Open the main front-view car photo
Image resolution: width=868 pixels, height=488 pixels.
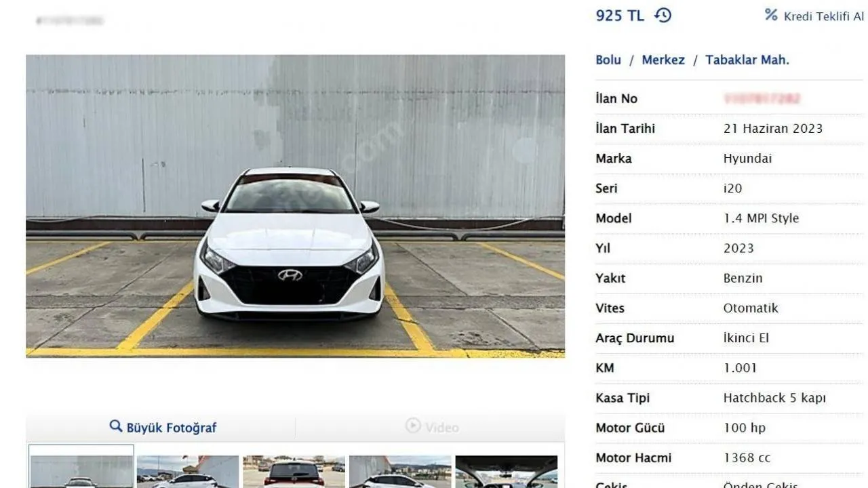295,205
